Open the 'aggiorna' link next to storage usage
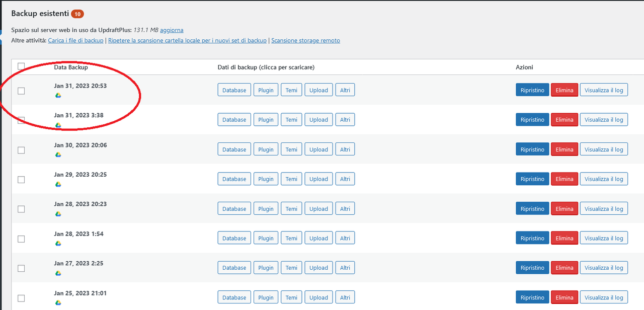Viewport: 644px width, 310px height. (172, 30)
